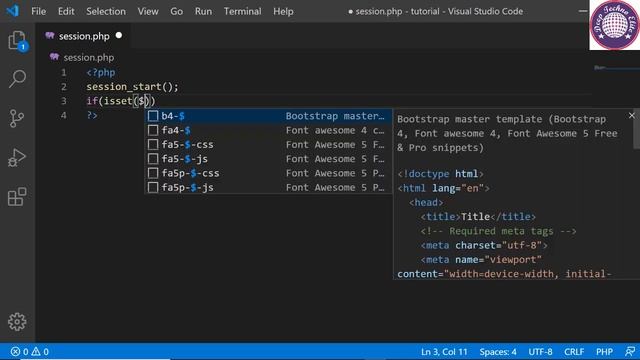Open the Run and Debug view
640x360 pixels.
(x=17, y=158)
